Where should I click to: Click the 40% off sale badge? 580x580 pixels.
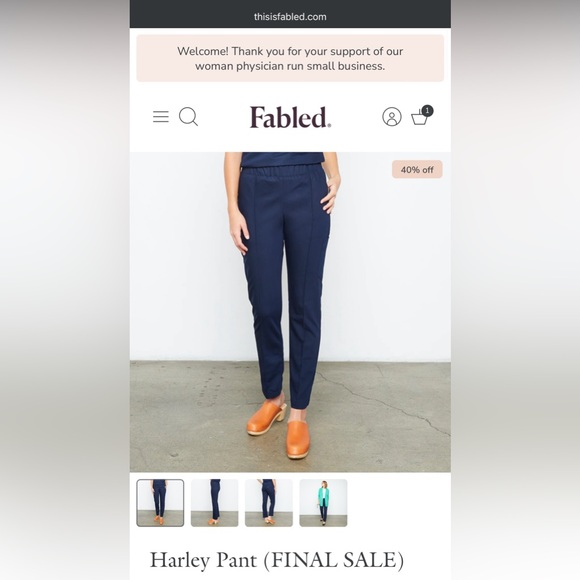tap(417, 169)
